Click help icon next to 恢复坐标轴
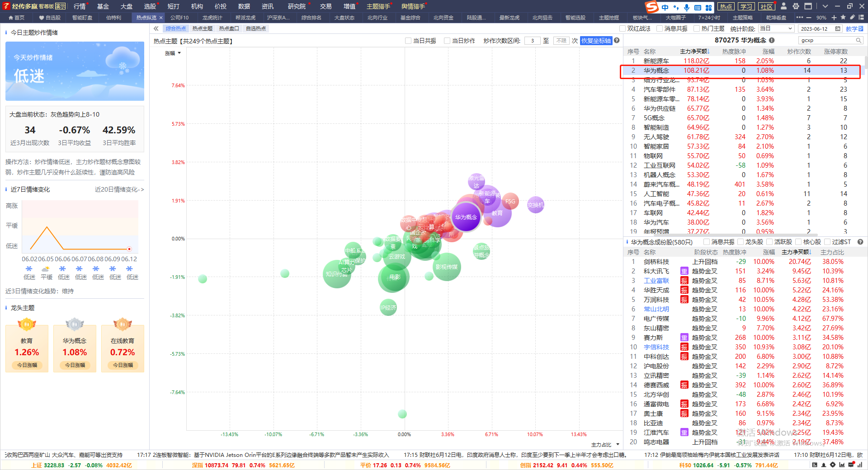 (x=617, y=41)
